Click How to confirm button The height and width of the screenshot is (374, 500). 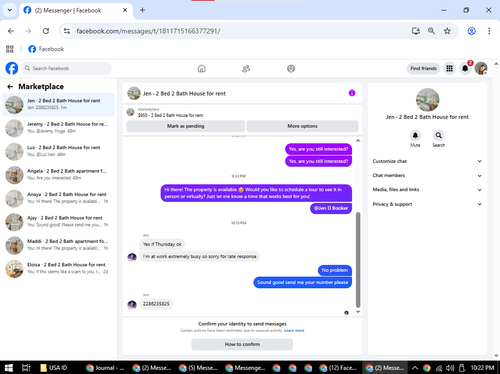(242, 344)
